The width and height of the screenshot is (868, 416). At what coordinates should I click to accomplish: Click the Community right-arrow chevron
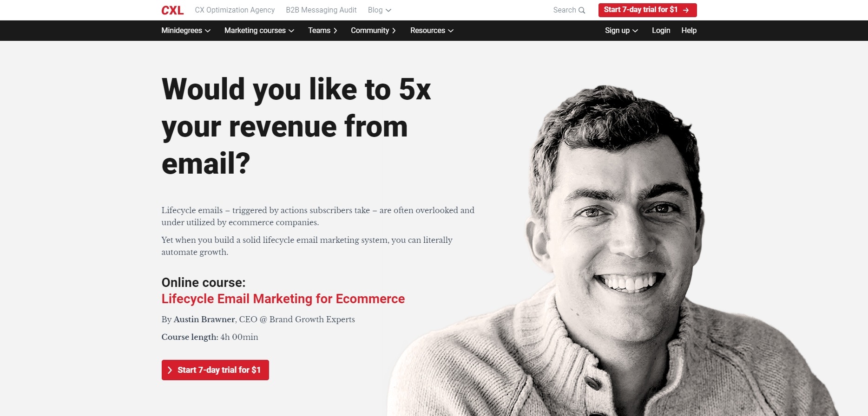click(x=394, y=31)
